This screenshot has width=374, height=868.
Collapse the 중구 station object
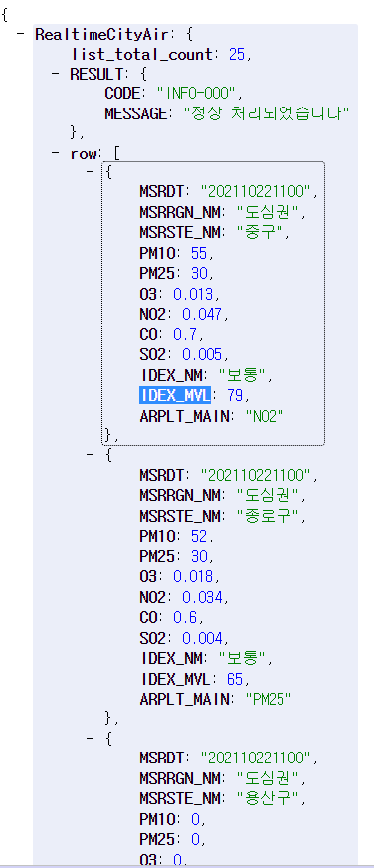tap(91, 171)
